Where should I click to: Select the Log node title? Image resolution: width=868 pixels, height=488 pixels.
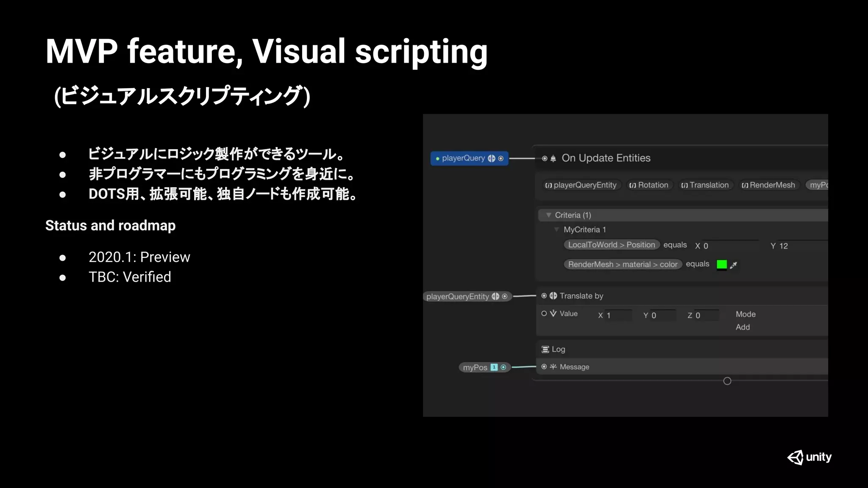[x=558, y=349]
